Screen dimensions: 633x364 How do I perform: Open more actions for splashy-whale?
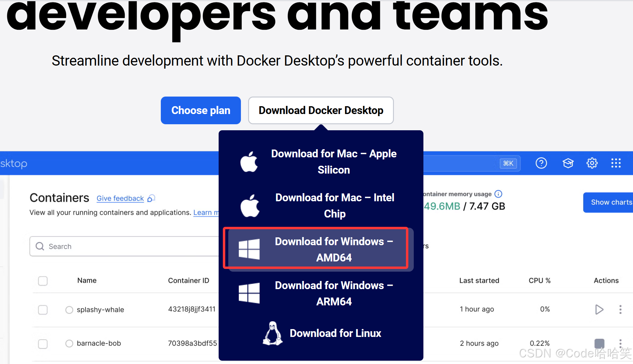tap(620, 310)
